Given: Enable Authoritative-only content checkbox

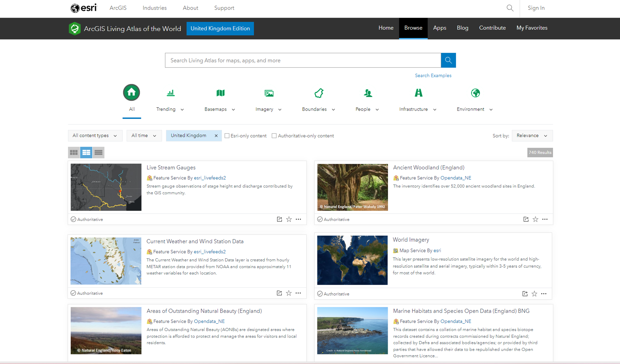Looking at the screenshot, I should 274,136.
